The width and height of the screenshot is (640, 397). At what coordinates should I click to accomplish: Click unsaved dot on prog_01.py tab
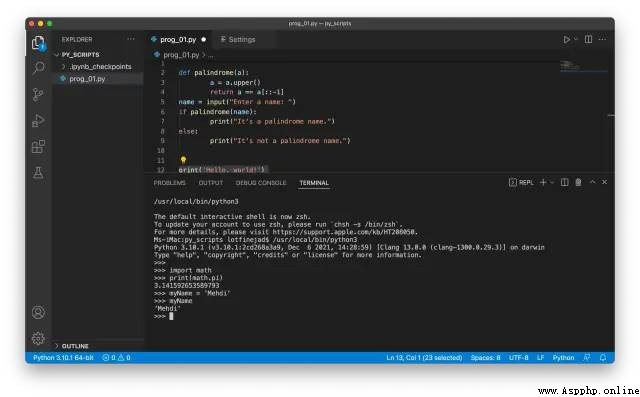coord(203,40)
